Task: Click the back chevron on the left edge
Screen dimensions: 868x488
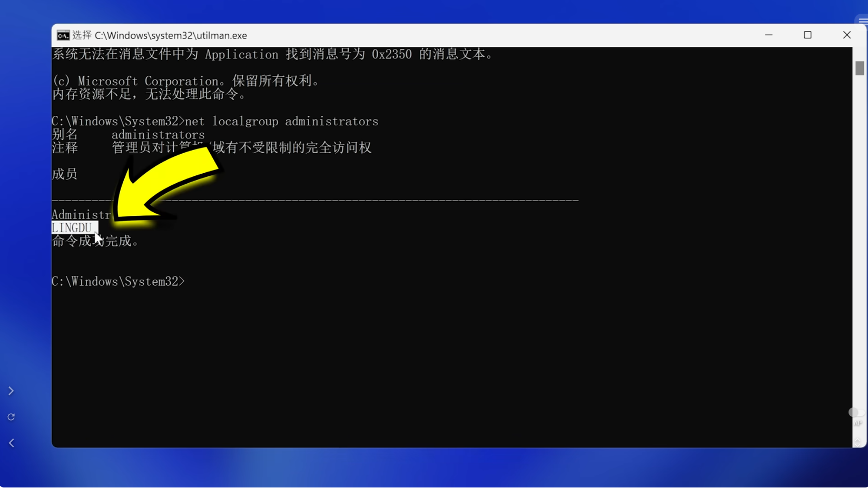Action: point(11,443)
